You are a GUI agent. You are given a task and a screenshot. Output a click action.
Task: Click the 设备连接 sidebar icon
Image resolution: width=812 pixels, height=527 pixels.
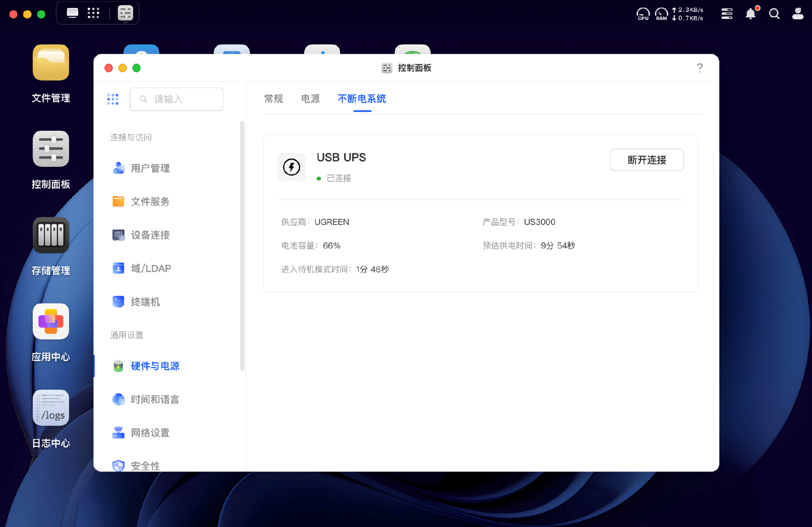pos(118,235)
